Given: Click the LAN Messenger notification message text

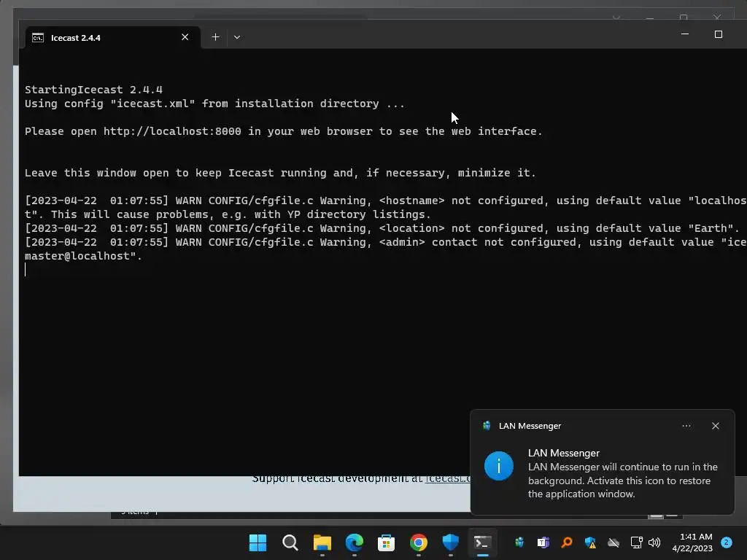Looking at the screenshot, I should (623, 481).
